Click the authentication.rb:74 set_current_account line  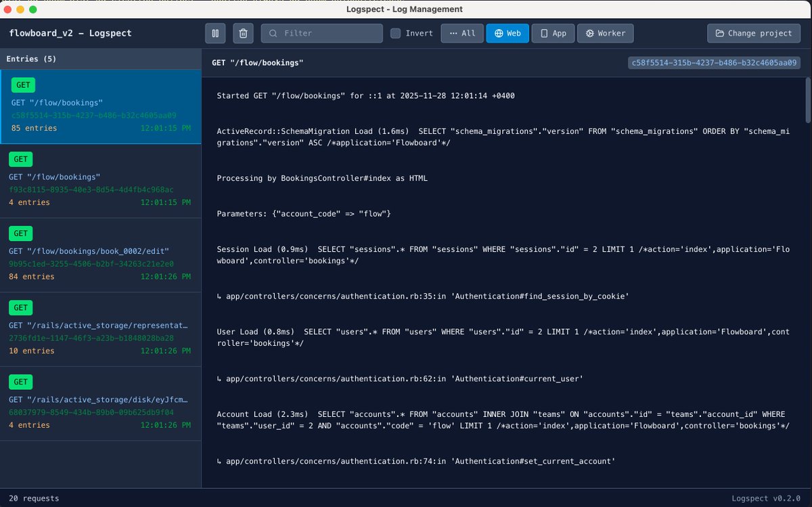[415, 462]
